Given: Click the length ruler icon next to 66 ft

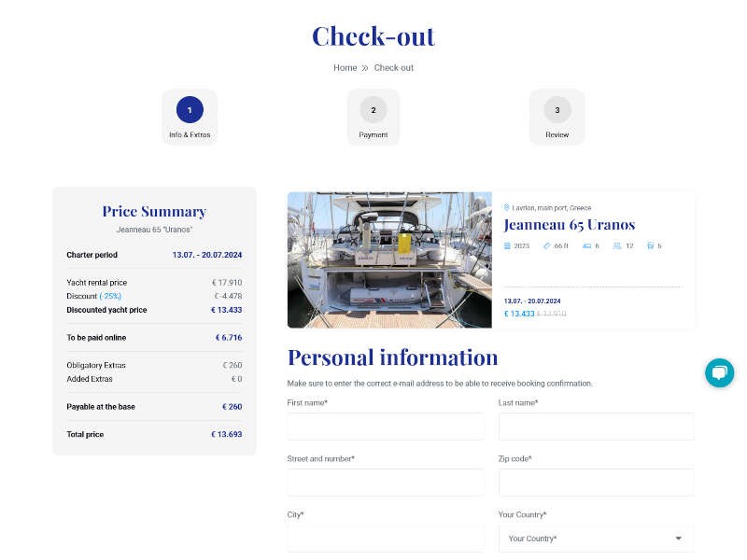Looking at the screenshot, I should click(x=546, y=245).
